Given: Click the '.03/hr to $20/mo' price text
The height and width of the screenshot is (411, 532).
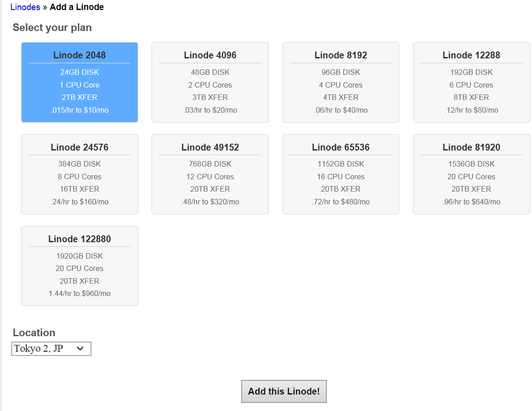Looking at the screenshot, I should pyautogui.click(x=210, y=110).
